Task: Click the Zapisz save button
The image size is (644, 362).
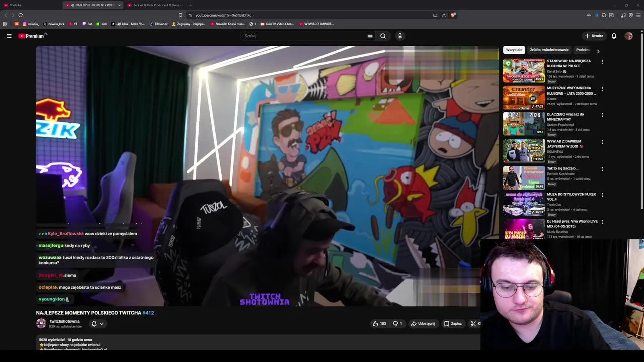Action: [453, 324]
